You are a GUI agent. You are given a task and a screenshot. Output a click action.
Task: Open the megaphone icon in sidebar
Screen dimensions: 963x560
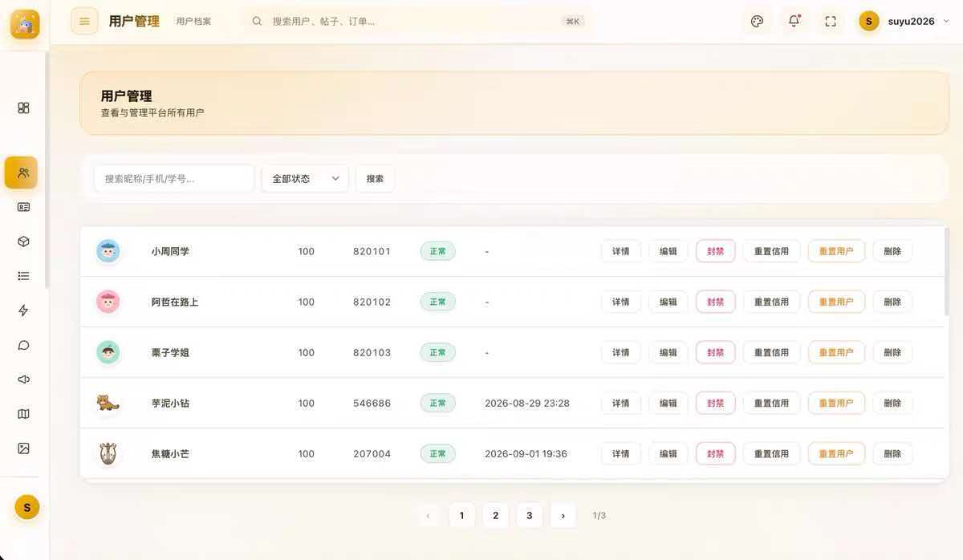pyautogui.click(x=23, y=379)
